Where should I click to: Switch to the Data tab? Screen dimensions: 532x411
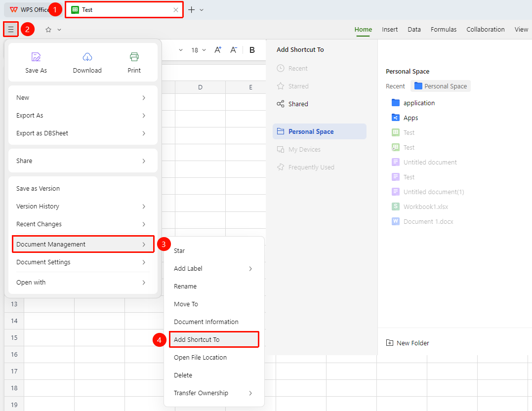pos(414,30)
